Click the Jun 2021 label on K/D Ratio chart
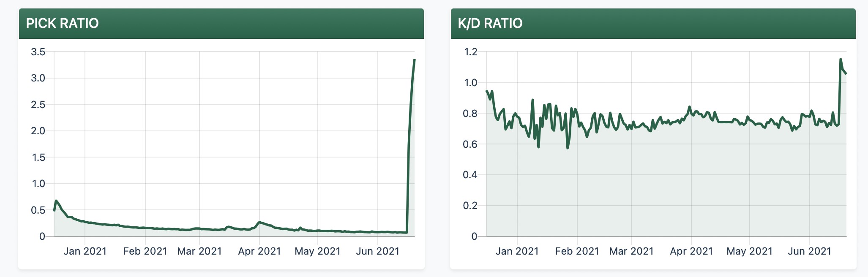The height and width of the screenshot is (277, 868). [809, 251]
